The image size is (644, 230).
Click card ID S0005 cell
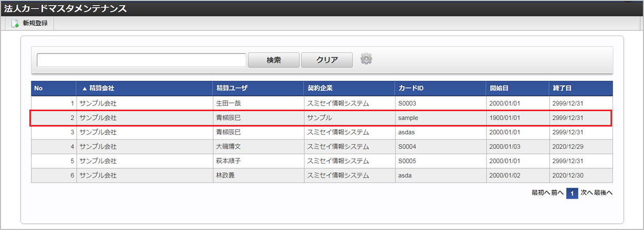(x=440, y=161)
